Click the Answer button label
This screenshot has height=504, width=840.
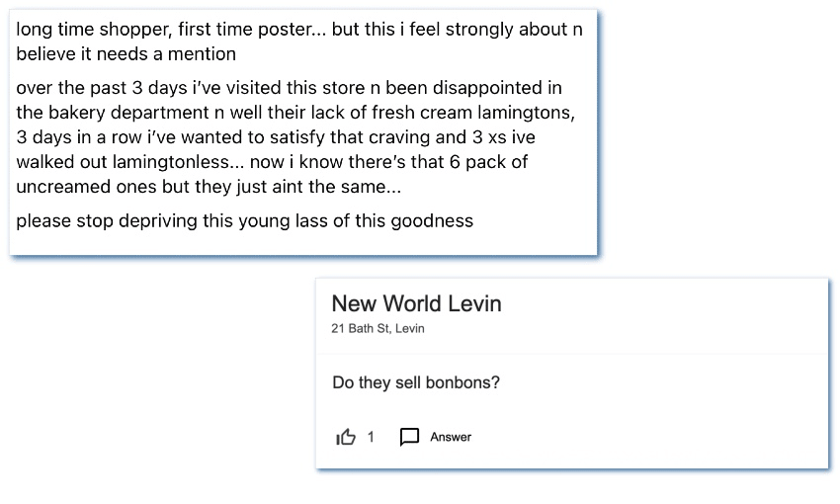451,437
